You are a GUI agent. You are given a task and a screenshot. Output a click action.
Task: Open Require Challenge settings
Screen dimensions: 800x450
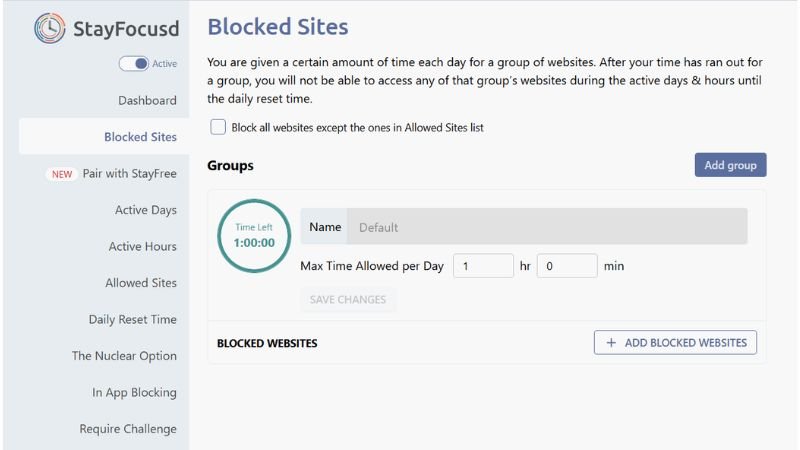pyautogui.click(x=128, y=429)
